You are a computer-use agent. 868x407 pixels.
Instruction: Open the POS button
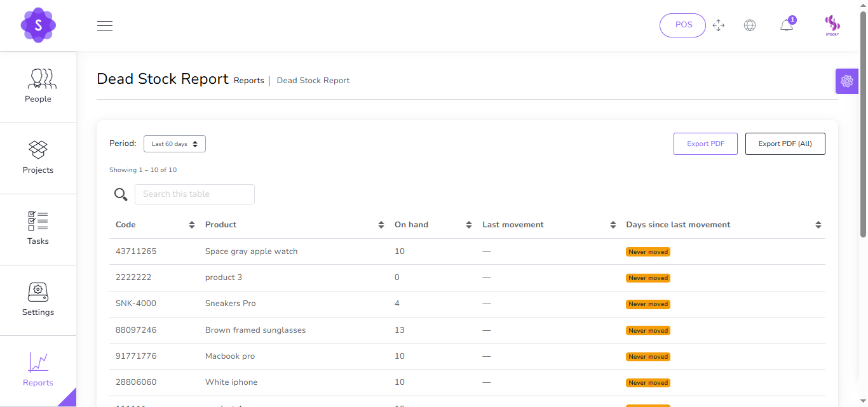683,25
